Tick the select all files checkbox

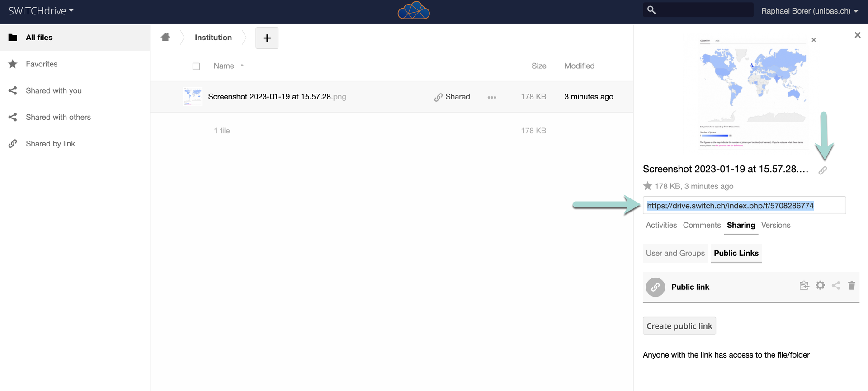pyautogui.click(x=196, y=66)
